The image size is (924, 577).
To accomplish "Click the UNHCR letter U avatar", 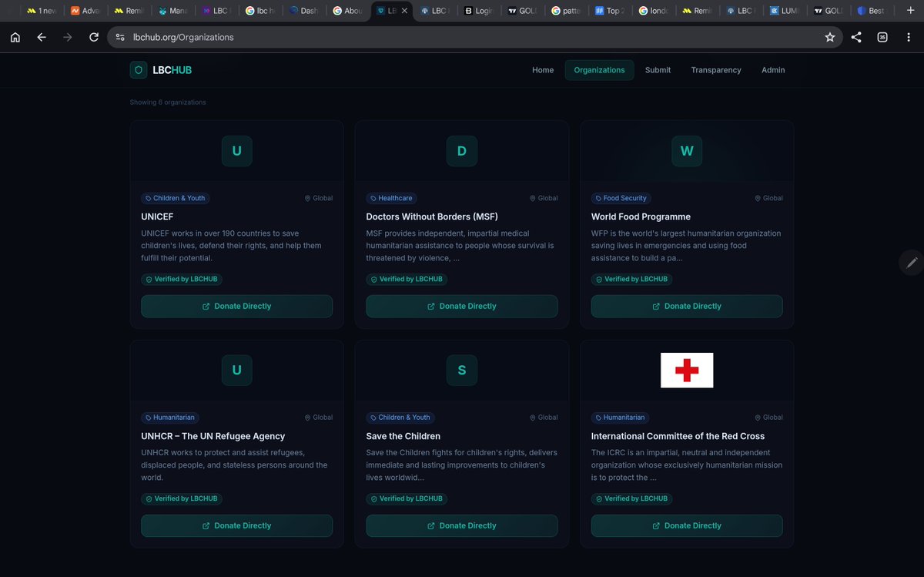I will 236,371.
